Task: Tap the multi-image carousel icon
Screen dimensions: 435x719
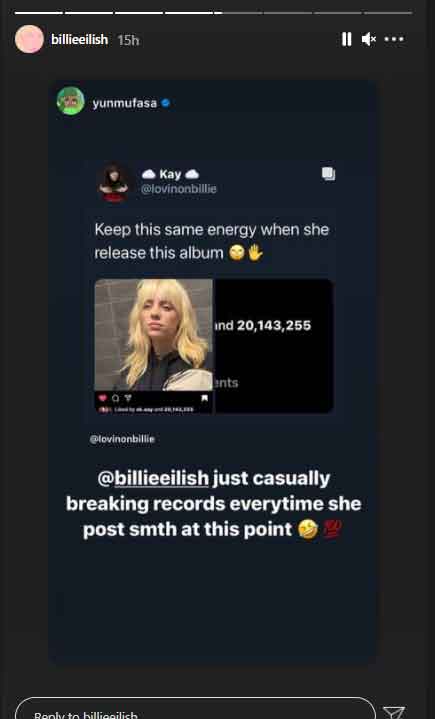Action: coord(329,174)
